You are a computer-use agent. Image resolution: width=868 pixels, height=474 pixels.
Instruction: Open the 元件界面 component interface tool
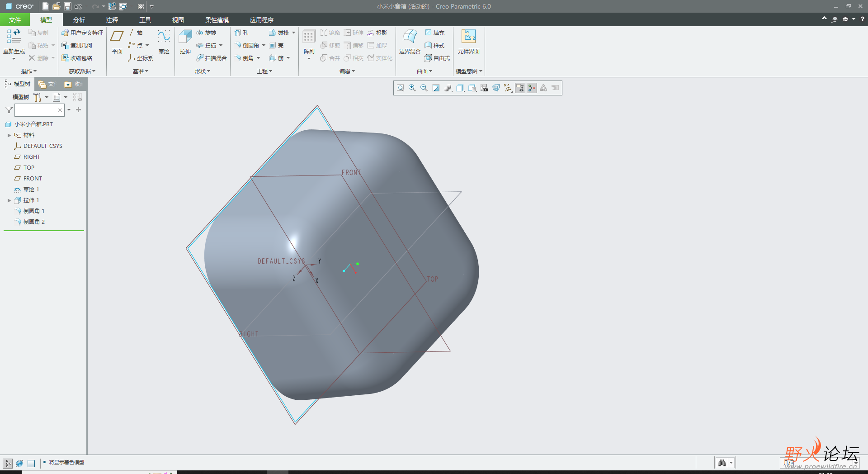(468, 42)
